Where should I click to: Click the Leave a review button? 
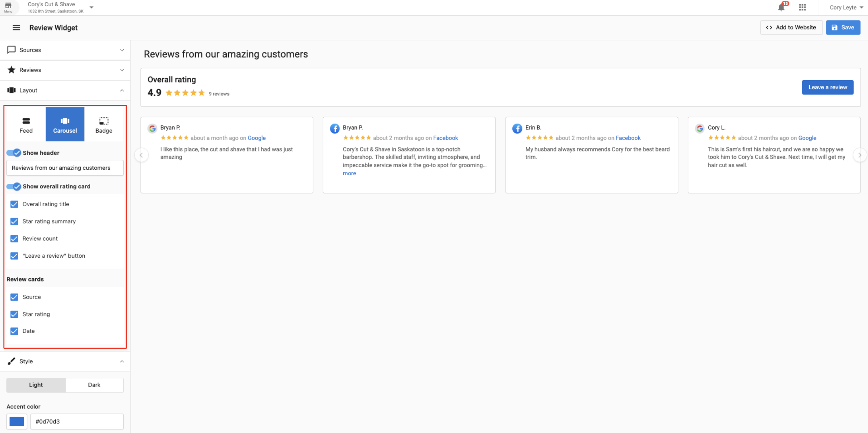click(x=827, y=87)
